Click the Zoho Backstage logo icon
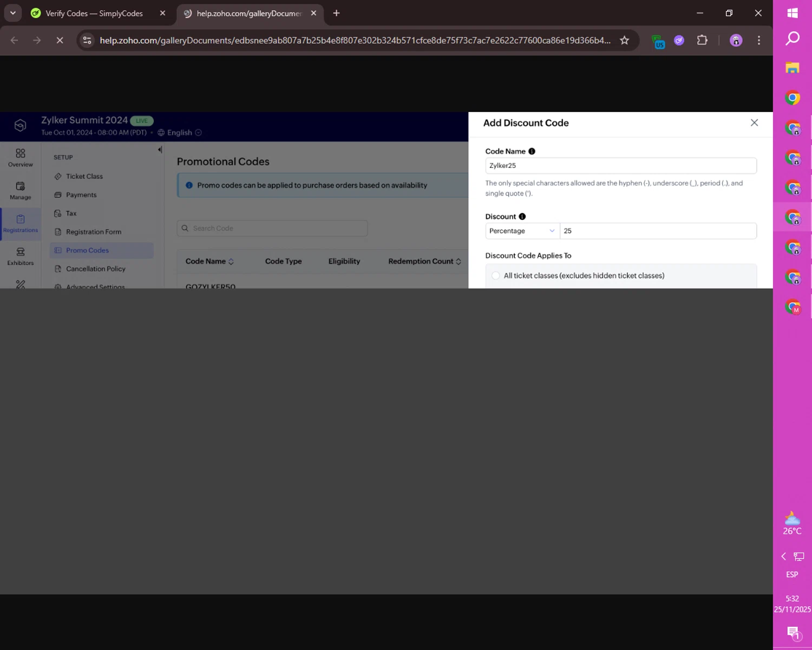Viewport: 812px width, 650px height. point(20,126)
